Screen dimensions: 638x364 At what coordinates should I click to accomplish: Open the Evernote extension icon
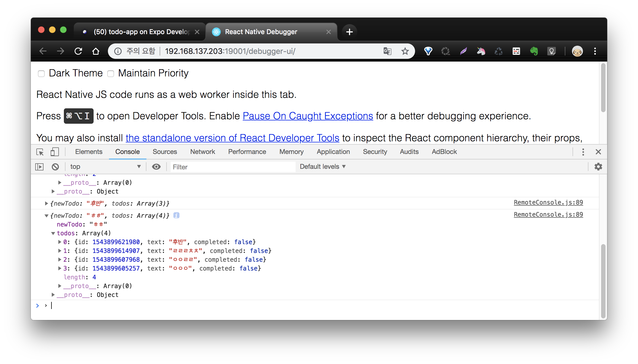pos(534,51)
